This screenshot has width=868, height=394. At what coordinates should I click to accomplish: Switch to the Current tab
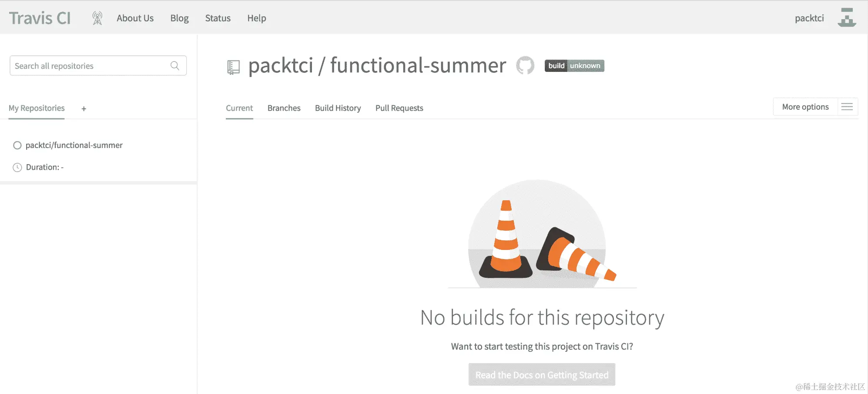point(239,108)
